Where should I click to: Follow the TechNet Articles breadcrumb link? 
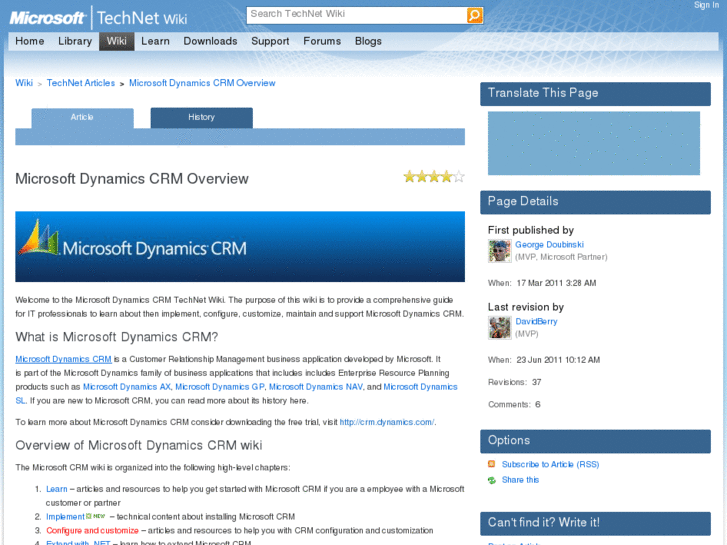81,83
